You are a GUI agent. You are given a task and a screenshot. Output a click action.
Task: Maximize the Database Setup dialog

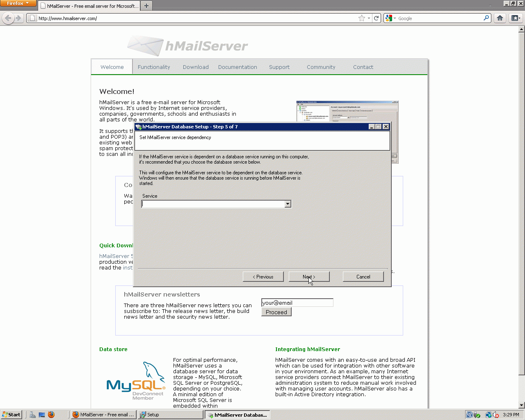click(x=378, y=127)
